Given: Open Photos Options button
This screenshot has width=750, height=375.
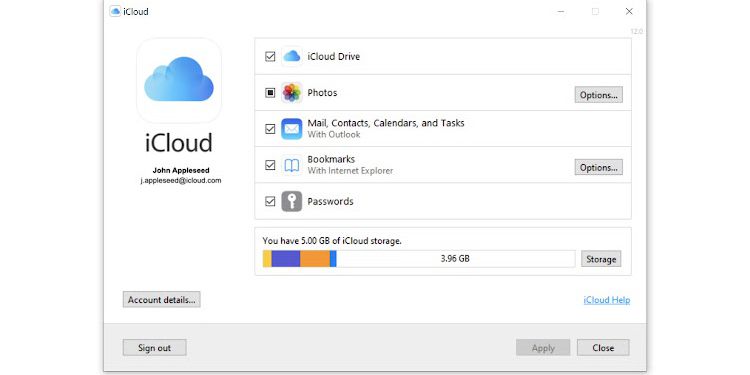Looking at the screenshot, I should pos(598,95).
